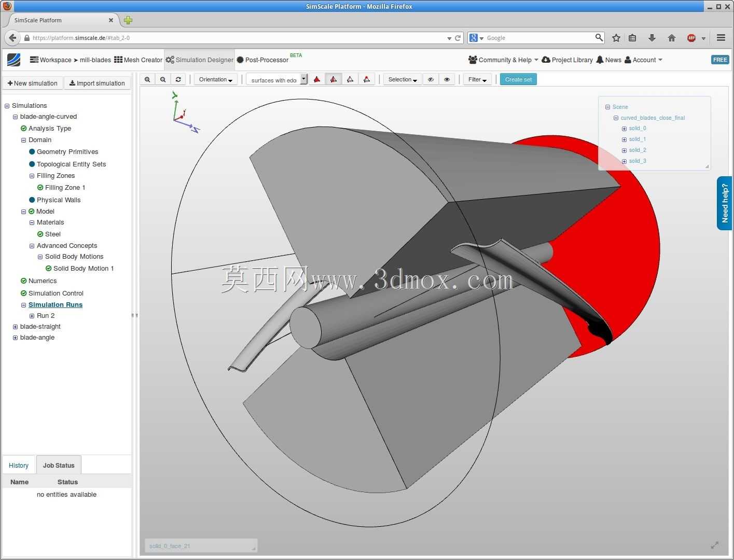
Task: Click the Need help? side tab
Action: (x=724, y=203)
